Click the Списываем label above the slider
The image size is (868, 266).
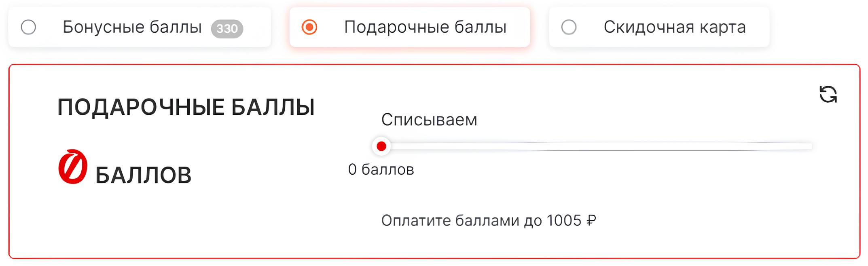coord(429,120)
